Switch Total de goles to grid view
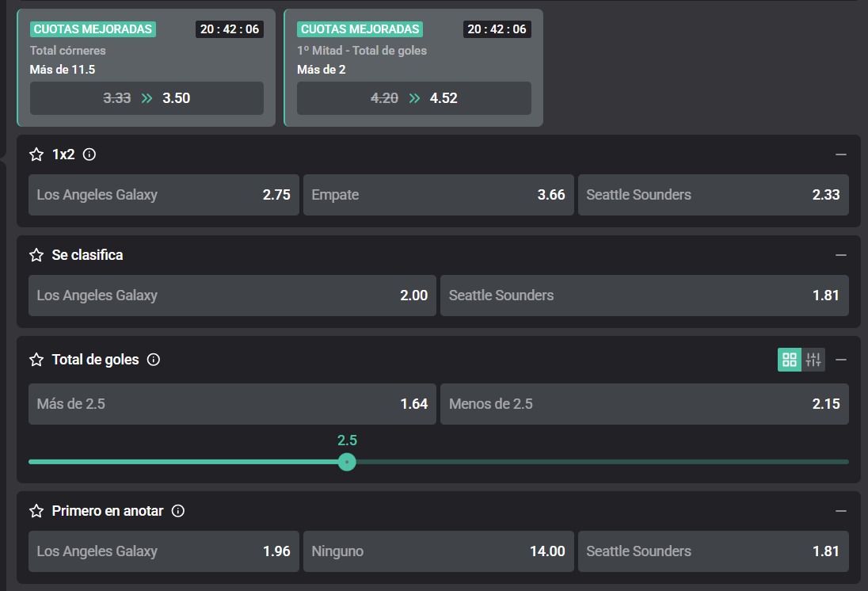868x591 pixels. tap(790, 360)
